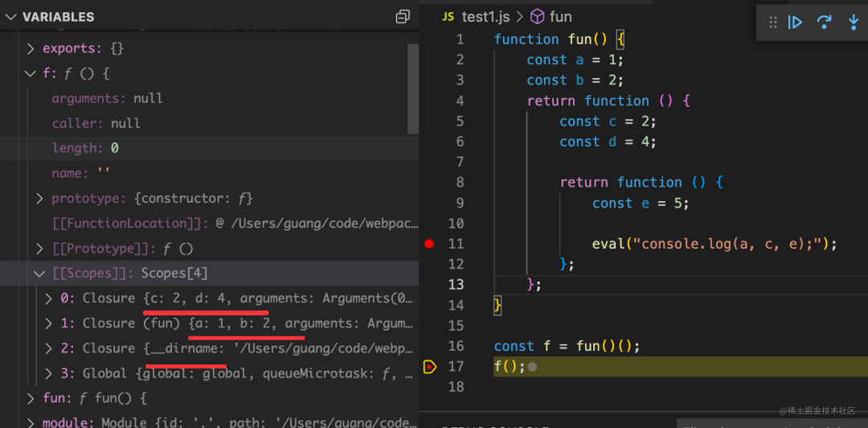Collapse the [[Scopes]] node
The image size is (868, 428).
click(x=39, y=274)
